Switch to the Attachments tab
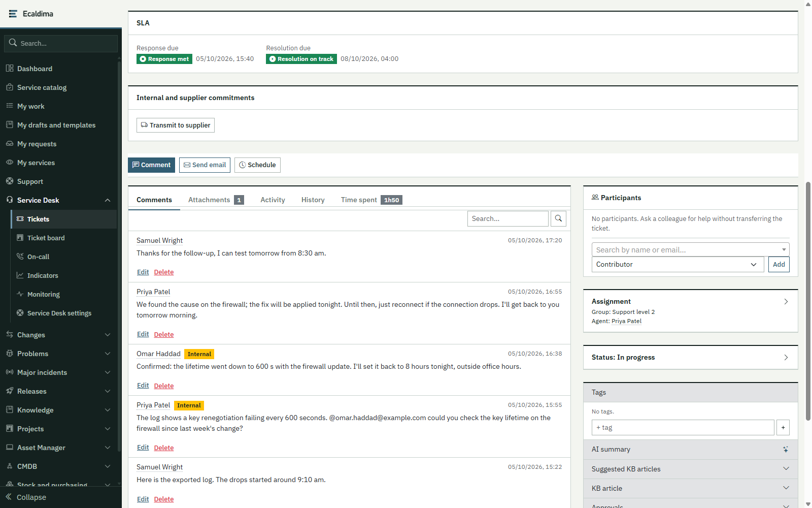The image size is (812, 508). coord(216,200)
